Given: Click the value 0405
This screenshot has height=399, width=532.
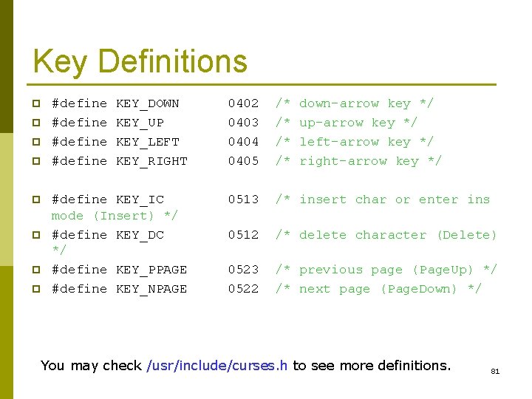Looking at the screenshot, I should click(243, 160).
